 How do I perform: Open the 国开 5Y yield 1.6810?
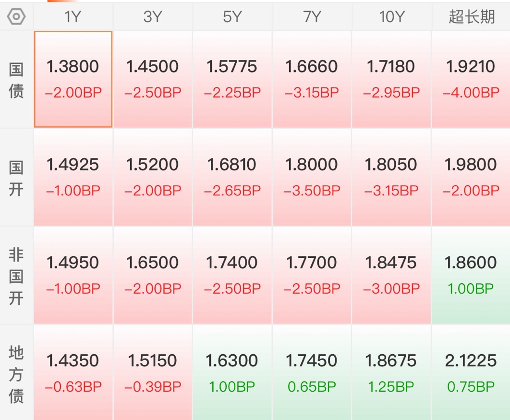click(x=232, y=178)
